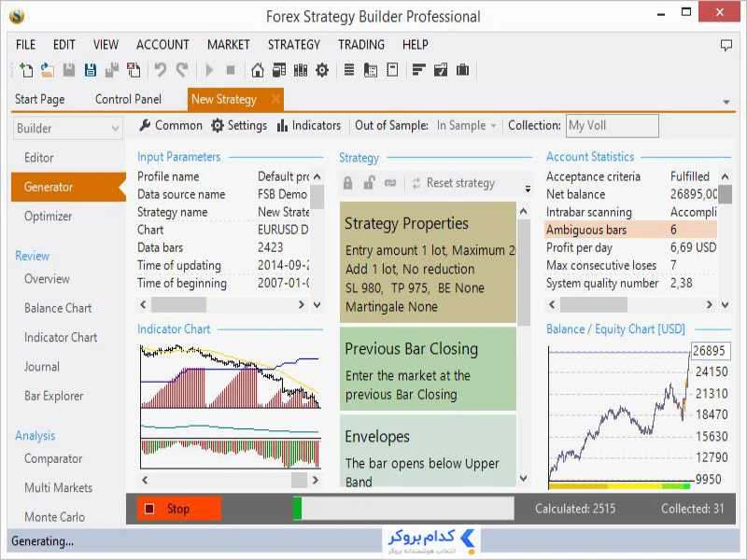
Task: Click Reset strategy button
Action: click(x=454, y=183)
